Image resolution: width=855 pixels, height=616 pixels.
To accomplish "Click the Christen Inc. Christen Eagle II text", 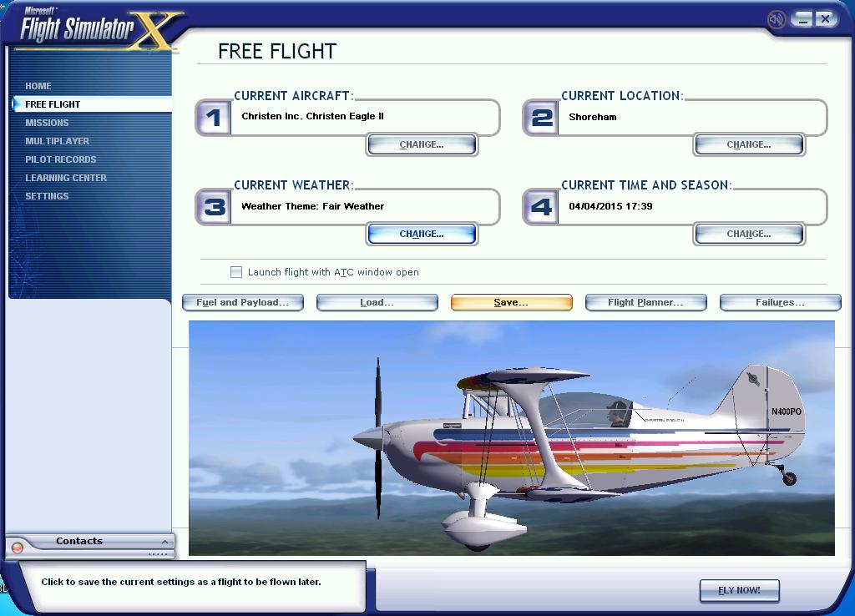I will pos(312,116).
